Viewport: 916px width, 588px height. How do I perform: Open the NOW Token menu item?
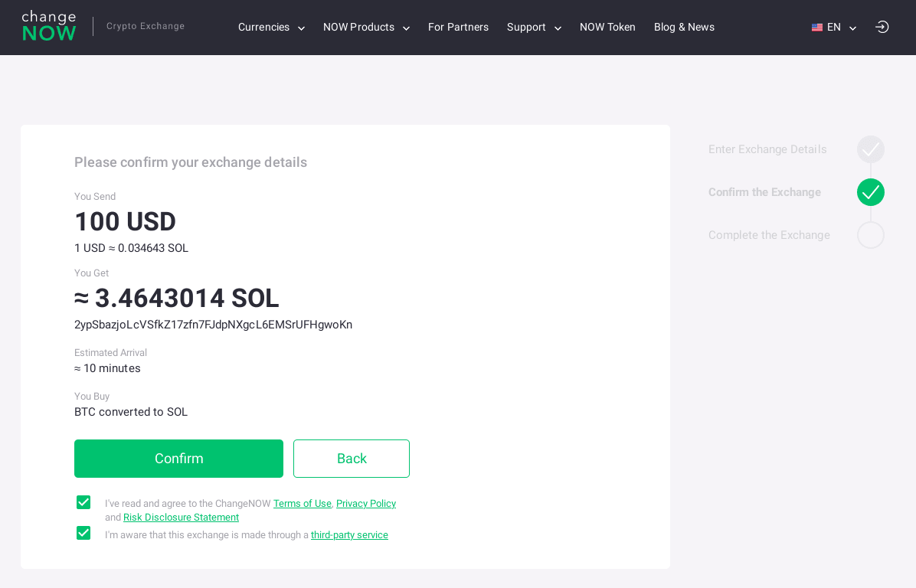[607, 28]
